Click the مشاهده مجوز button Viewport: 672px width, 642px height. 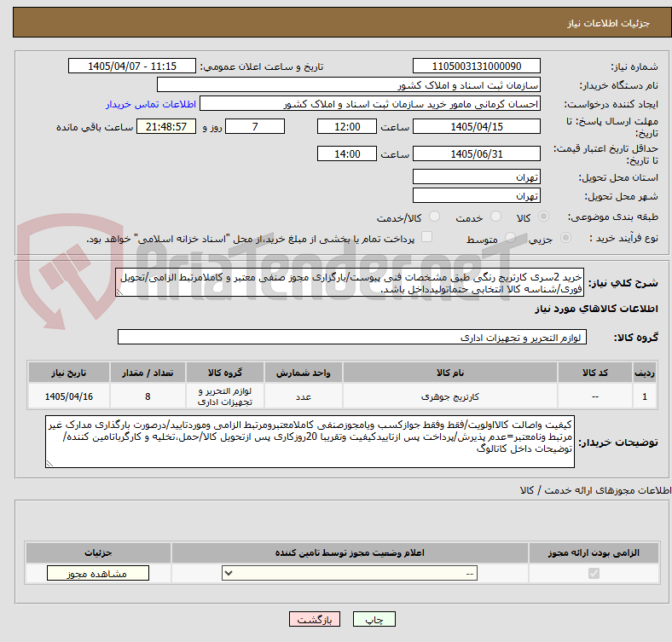(x=98, y=574)
